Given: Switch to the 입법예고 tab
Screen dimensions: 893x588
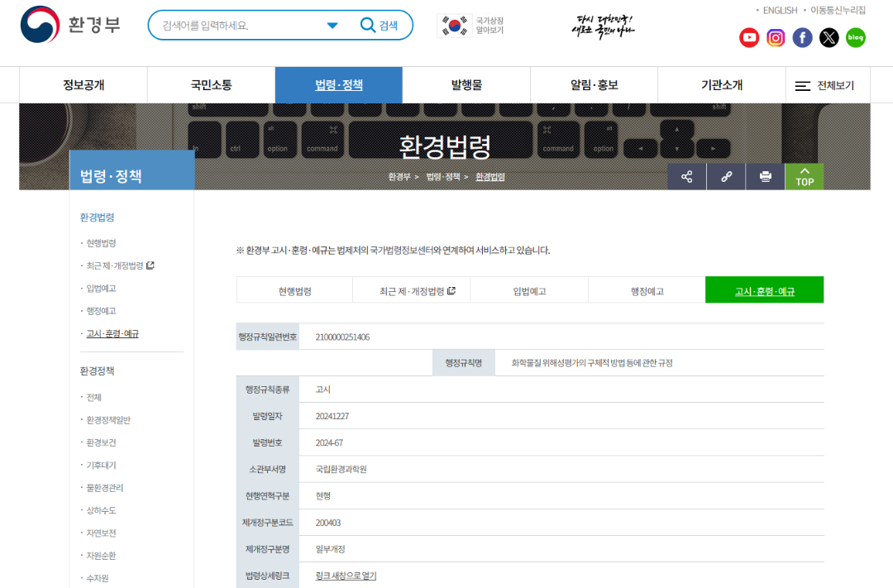Looking at the screenshot, I should pyautogui.click(x=529, y=291).
